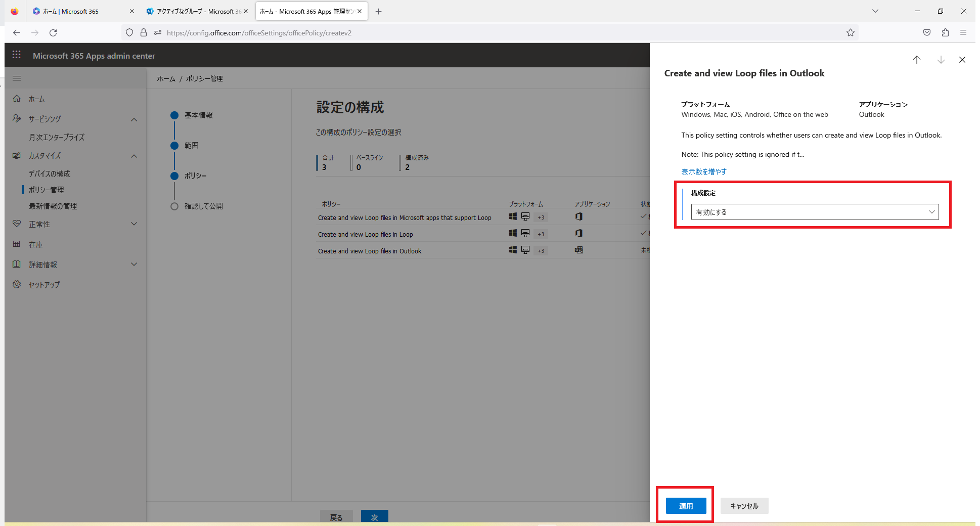Sort by プラットフォーム column header
This screenshot has height=526, width=980.
click(x=526, y=204)
